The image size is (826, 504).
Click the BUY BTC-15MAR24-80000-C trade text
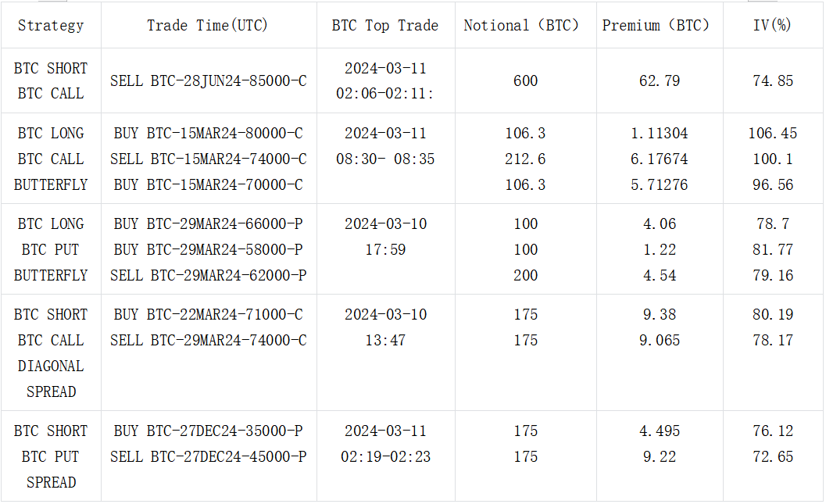click(x=208, y=134)
